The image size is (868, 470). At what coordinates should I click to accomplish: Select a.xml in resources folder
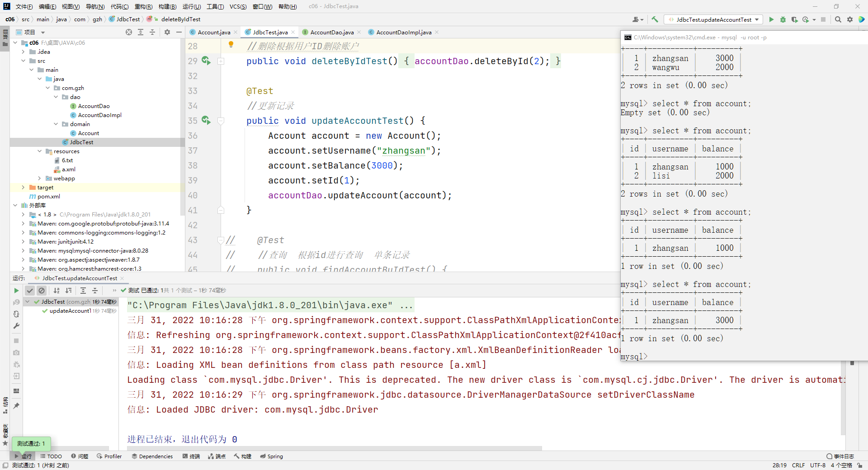68,169
